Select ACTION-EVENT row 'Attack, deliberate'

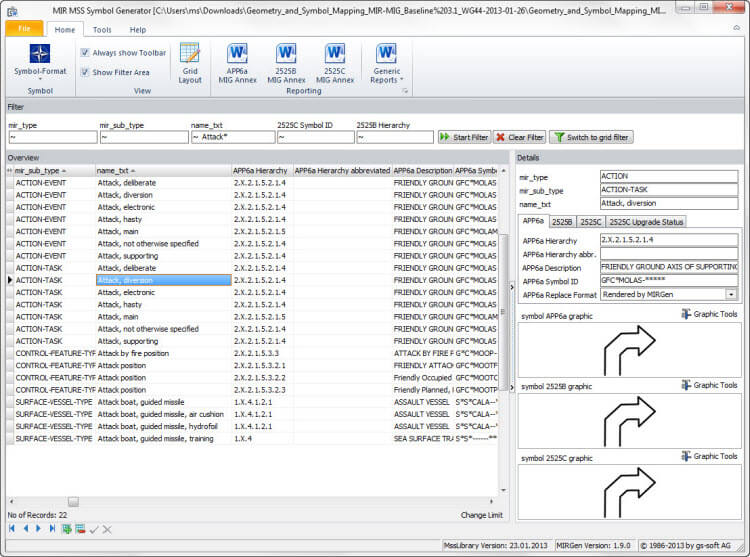pyautogui.click(x=254, y=183)
